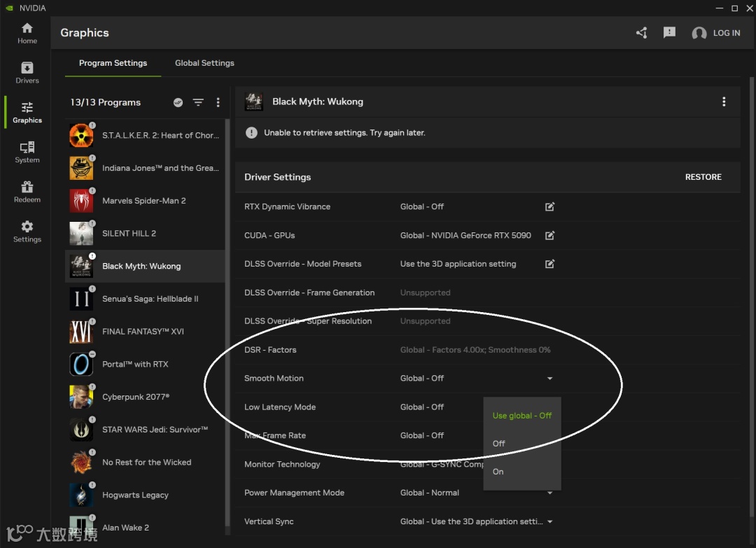Click the Cyberpunk 2077 game icon
This screenshot has width=756, height=548.
pos(81,397)
